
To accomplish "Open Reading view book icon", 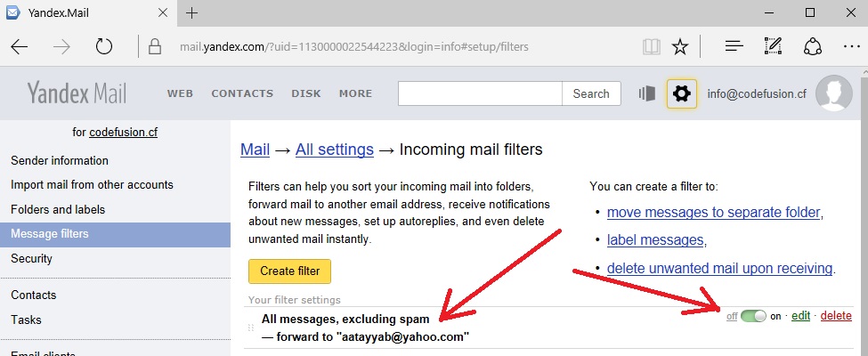I will coord(652,47).
